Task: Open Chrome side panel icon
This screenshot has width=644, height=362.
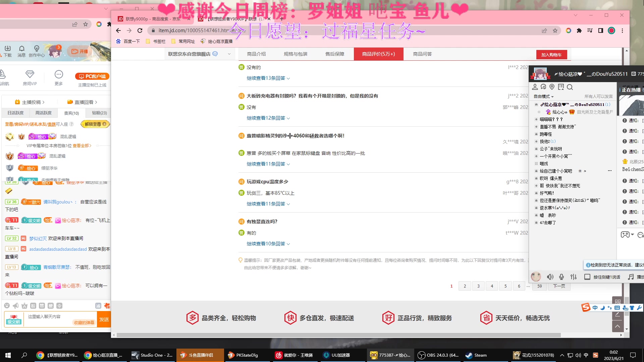Action: click(x=601, y=31)
